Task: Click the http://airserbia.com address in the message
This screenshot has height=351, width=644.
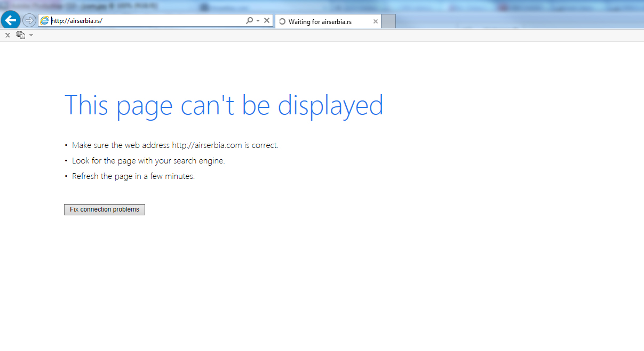Action: point(207,145)
